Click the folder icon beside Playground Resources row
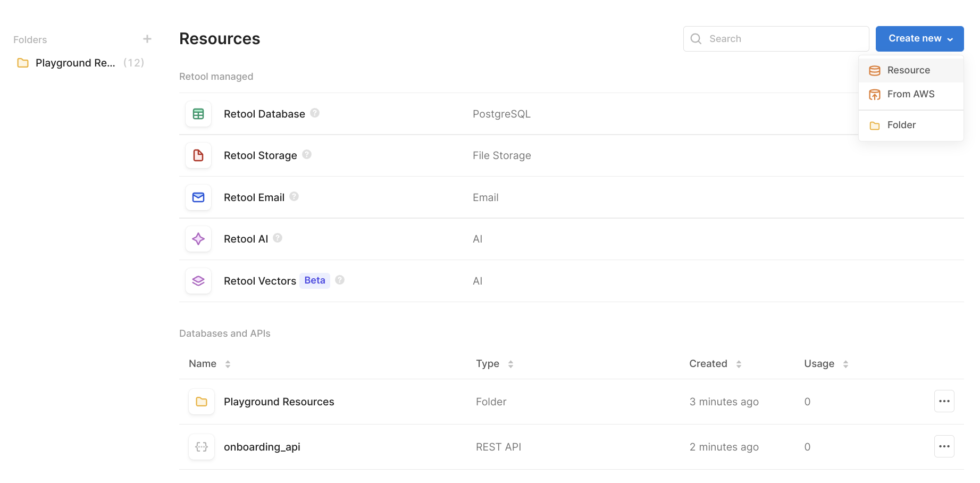This screenshot has height=483, width=980. coord(201,402)
